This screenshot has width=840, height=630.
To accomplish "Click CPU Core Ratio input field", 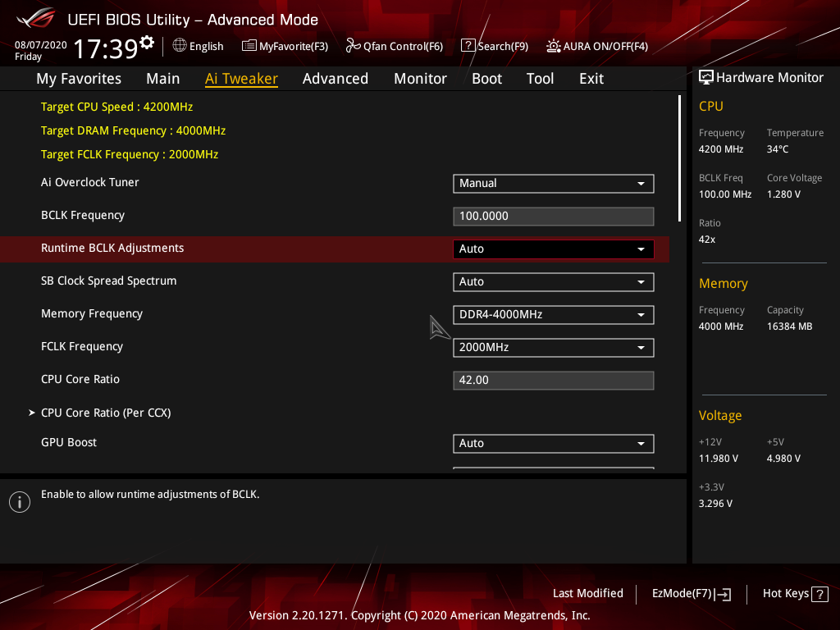I will point(554,381).
